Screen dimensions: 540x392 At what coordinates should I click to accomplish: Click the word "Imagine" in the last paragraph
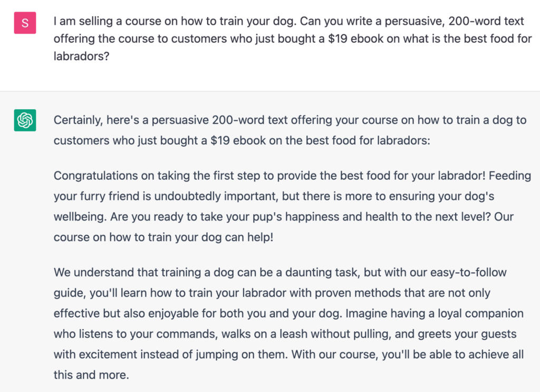click(367, 313)
